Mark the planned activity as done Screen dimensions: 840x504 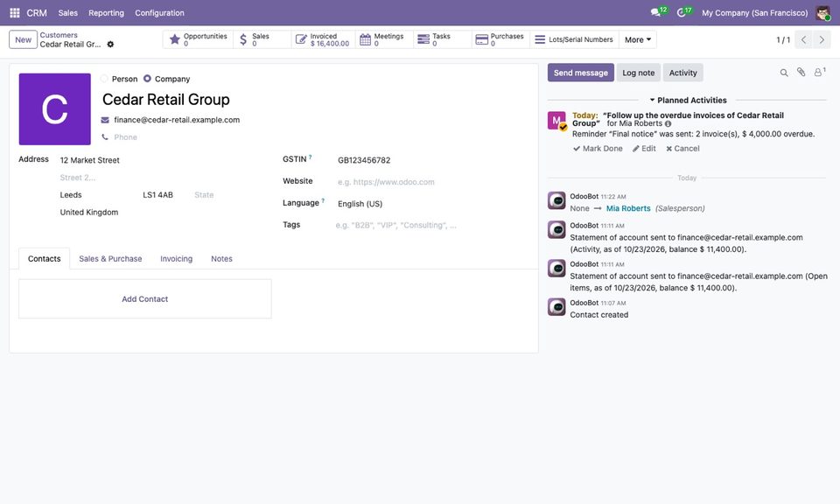coord(598,149)
